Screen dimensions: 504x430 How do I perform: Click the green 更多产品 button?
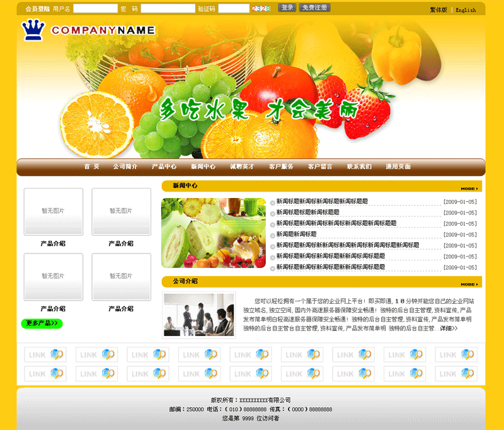(x=42, y=323)
